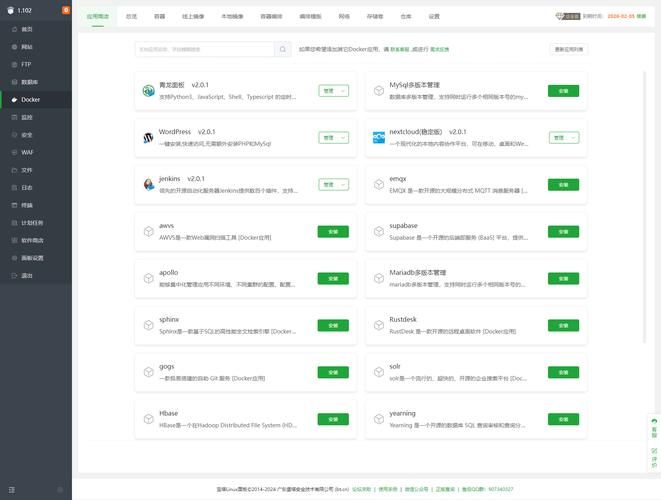
Task: Click the diamond membership icon at top right
Action: (x=559, y=16)
